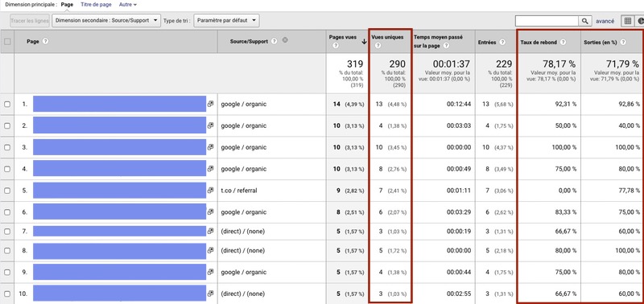Check the select-all rows checkbox
Screen dimensions: 644x304
point(7,42)
